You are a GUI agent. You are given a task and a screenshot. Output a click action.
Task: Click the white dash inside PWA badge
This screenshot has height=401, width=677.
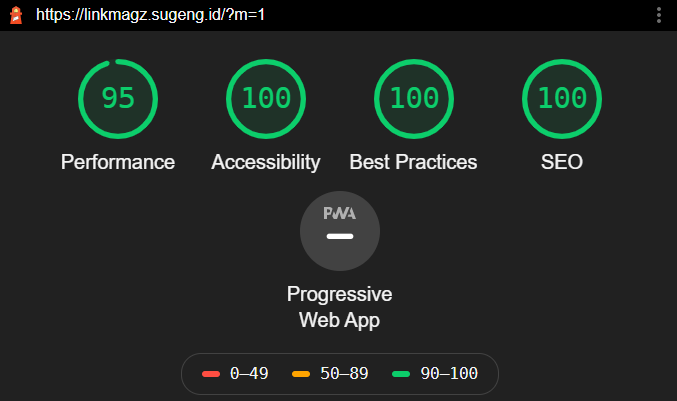(x=340, y=236)
